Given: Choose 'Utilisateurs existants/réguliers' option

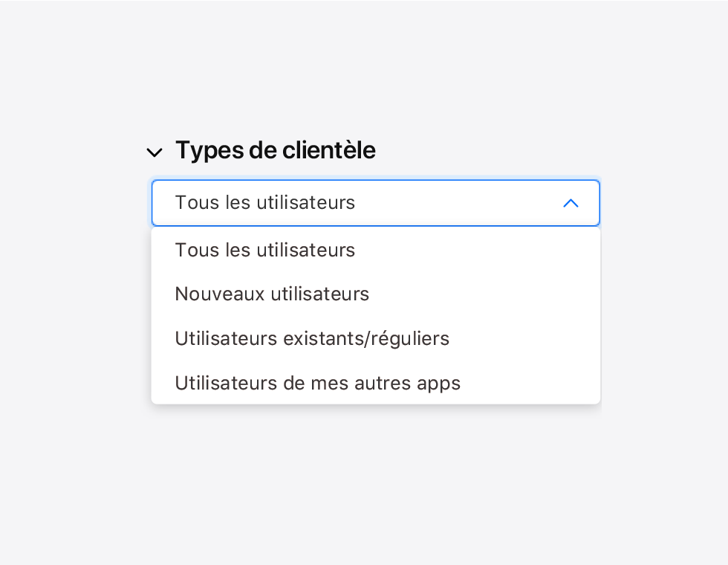Looking at the screenshot, I should [x=312, y=339].
